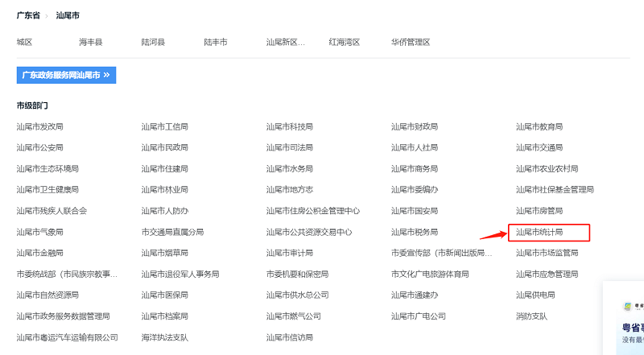Open 汕尾市交通局 department link
Viewport: 644px width, 355px height.
click(x=539, y=147)
